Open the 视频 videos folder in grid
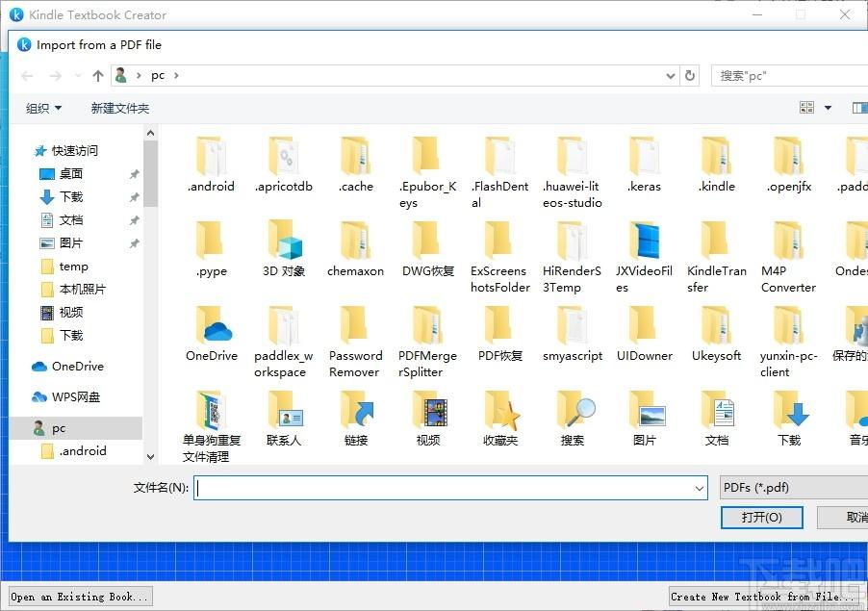The image size is (868, 611). (427, 419)
